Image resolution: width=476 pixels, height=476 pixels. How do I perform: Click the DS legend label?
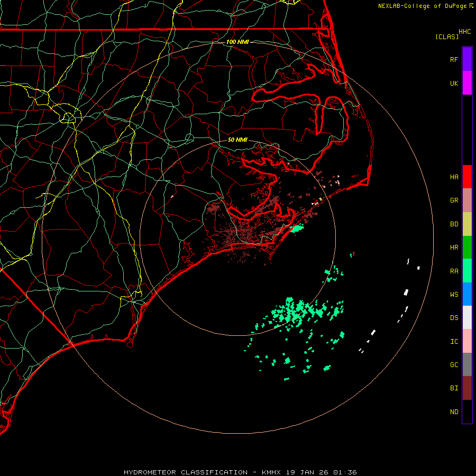(x=454, y=318)
